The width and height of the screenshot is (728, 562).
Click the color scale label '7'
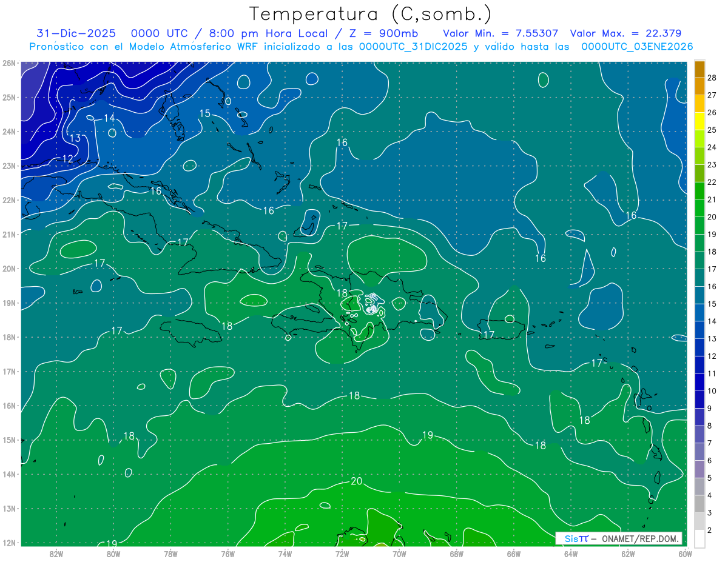coord(709,443)
